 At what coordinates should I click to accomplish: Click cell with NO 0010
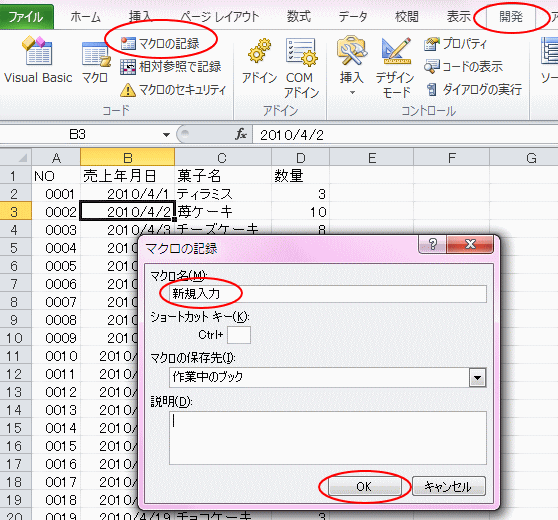click(56, 356)
